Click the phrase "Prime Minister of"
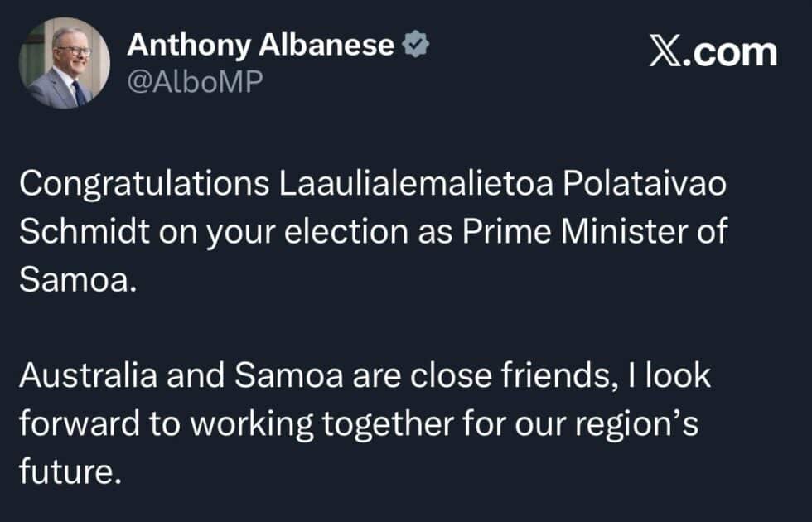 [595, 231]
